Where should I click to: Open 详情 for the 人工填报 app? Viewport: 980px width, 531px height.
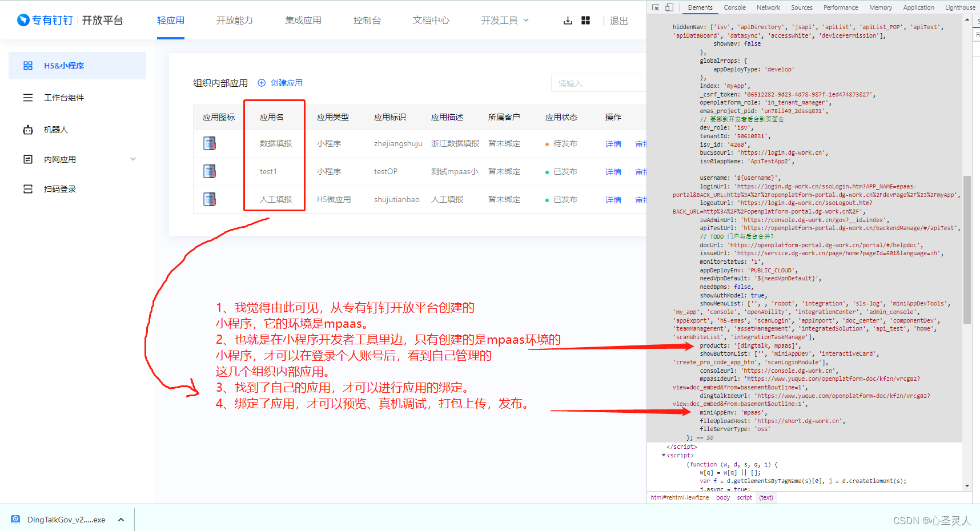coord(613,200)
